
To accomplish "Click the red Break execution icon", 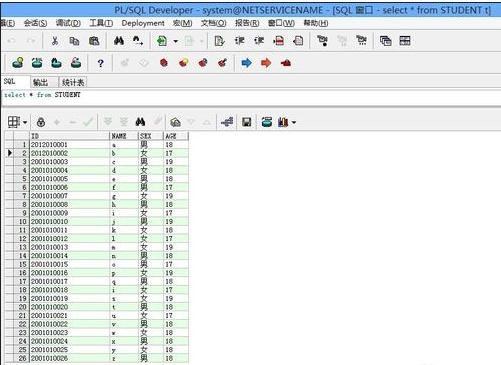I will pos(164,63).
